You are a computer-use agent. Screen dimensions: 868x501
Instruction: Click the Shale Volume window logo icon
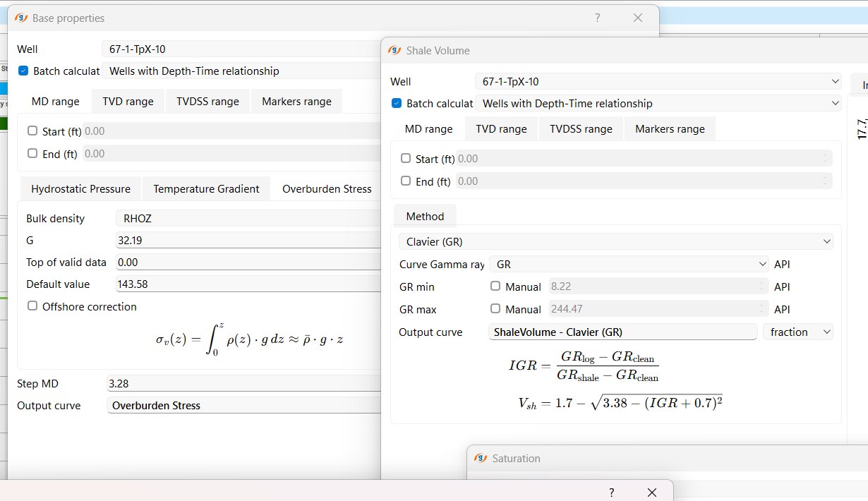[394, 51]
